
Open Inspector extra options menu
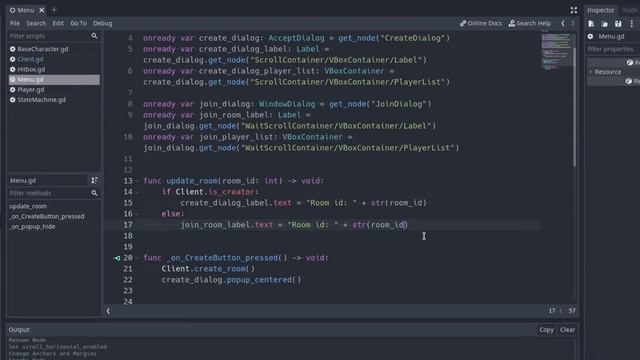(631, 24)
